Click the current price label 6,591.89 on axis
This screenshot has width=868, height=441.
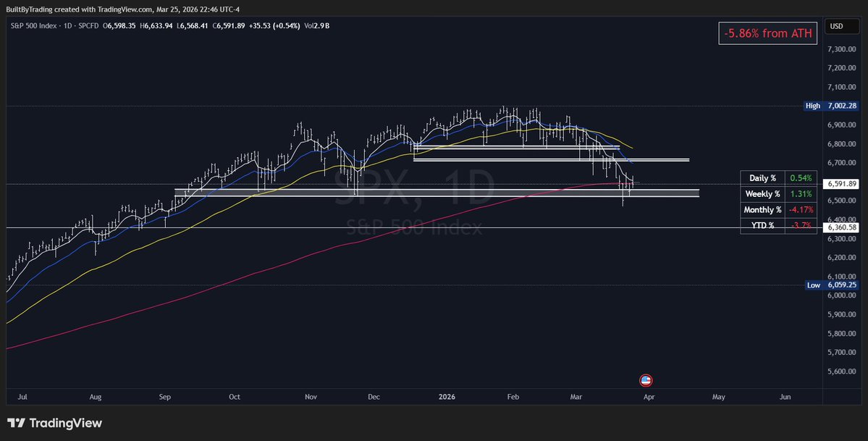[x=841, y=184]
